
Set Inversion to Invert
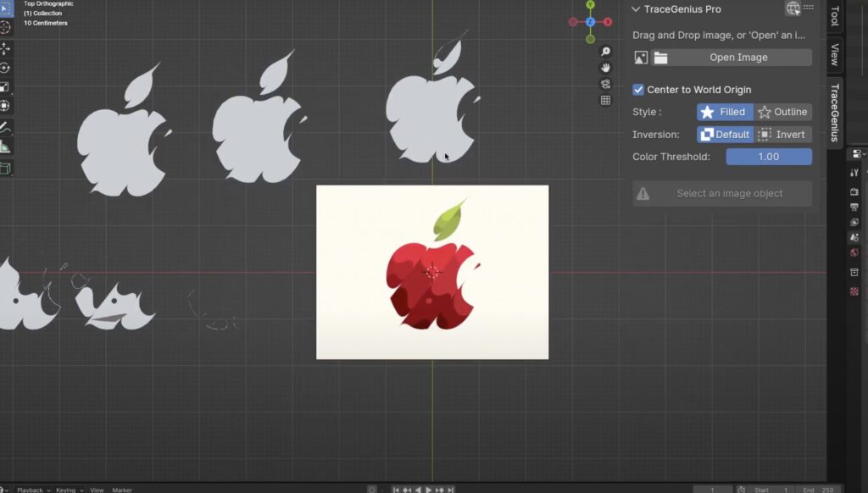[783, 135]
